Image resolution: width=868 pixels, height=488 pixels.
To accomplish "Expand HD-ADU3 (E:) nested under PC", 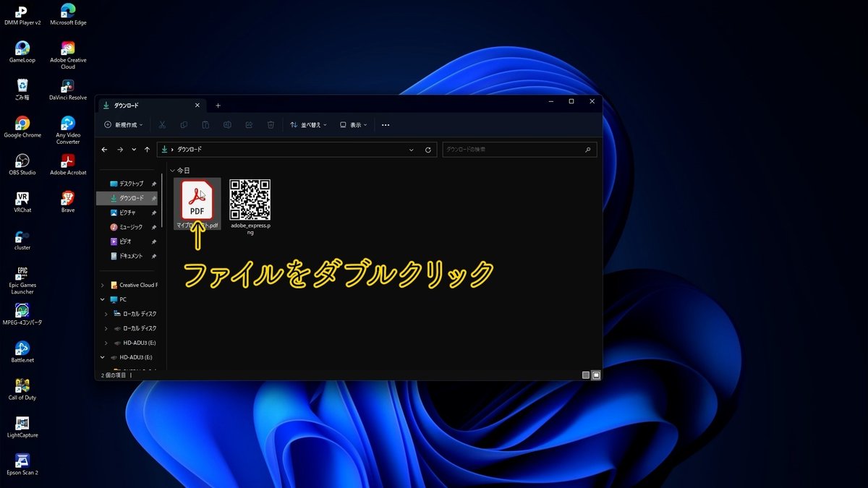I will click(106, 343).
